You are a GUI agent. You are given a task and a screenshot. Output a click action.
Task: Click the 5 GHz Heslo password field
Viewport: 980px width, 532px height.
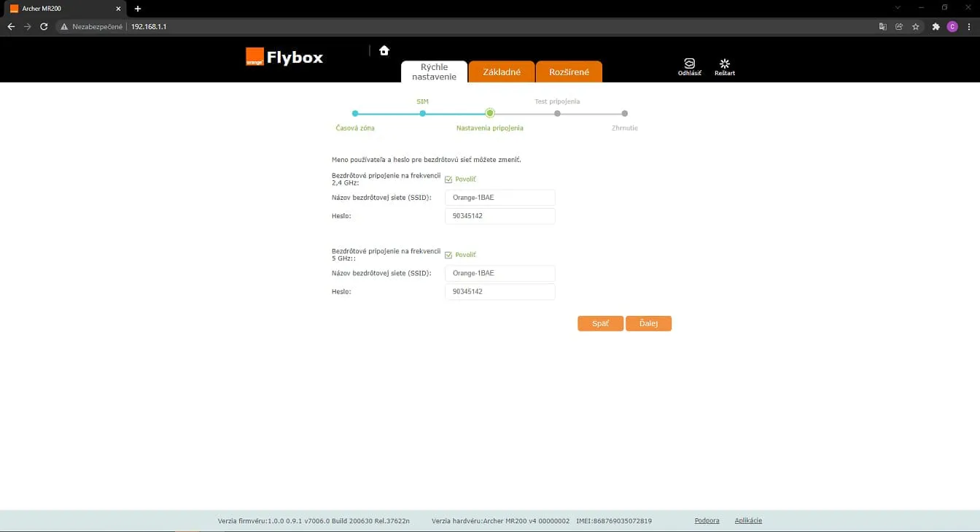click(x=499, y=292)
